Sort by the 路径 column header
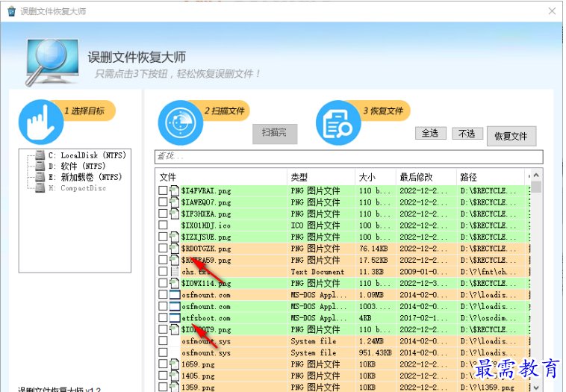 tap(491, 177)
